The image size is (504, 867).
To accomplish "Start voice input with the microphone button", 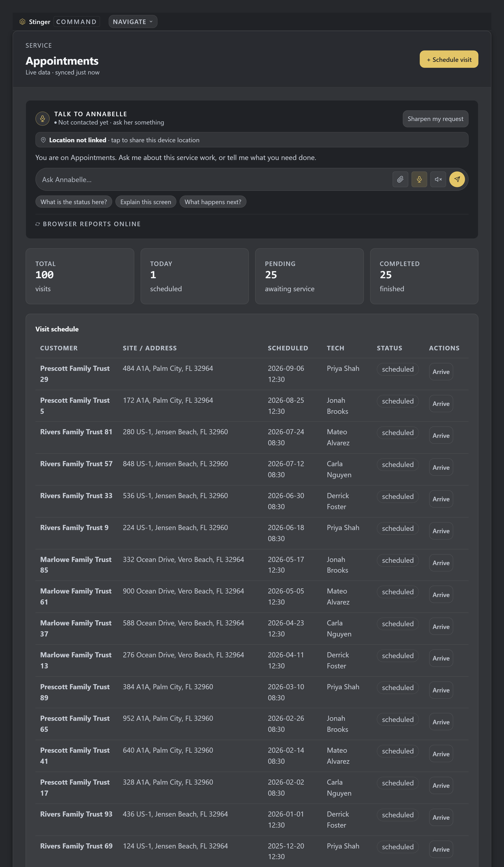I will tap(419, 179).
